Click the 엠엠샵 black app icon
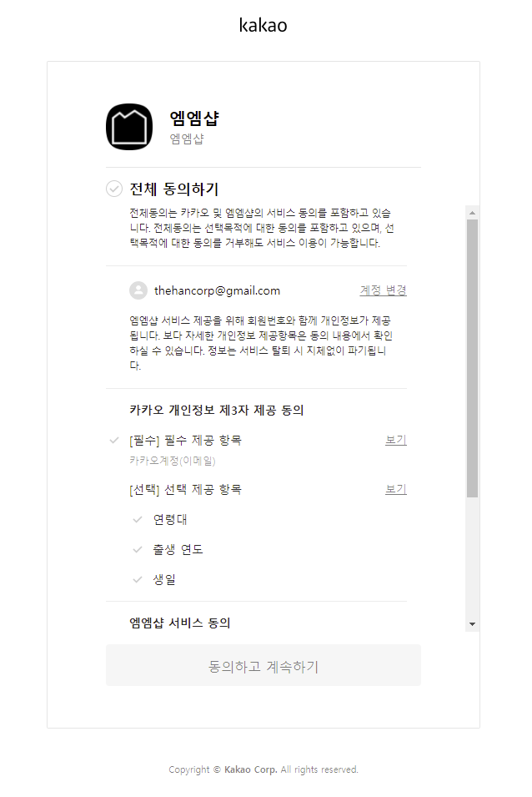 129,127
